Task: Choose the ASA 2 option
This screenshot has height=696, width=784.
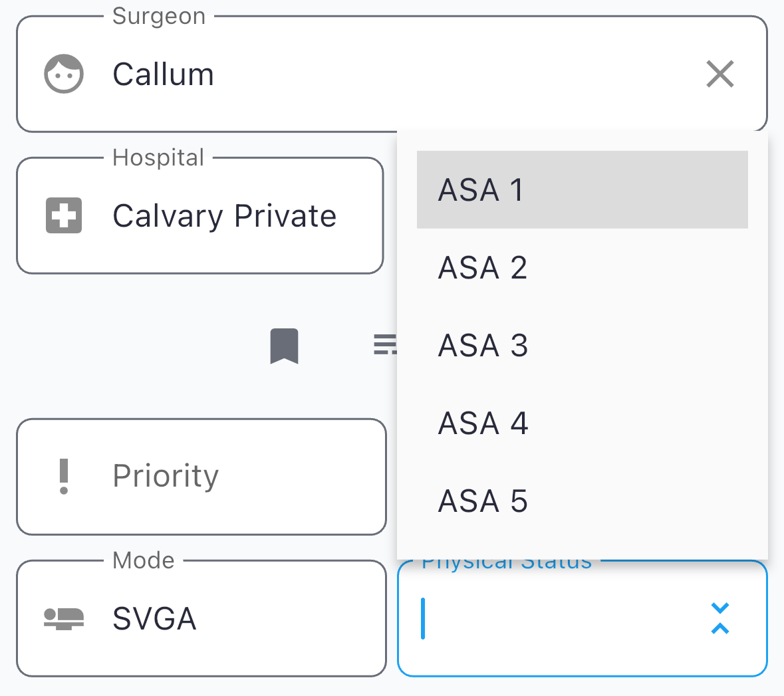Action: click(x=582, y=267)
